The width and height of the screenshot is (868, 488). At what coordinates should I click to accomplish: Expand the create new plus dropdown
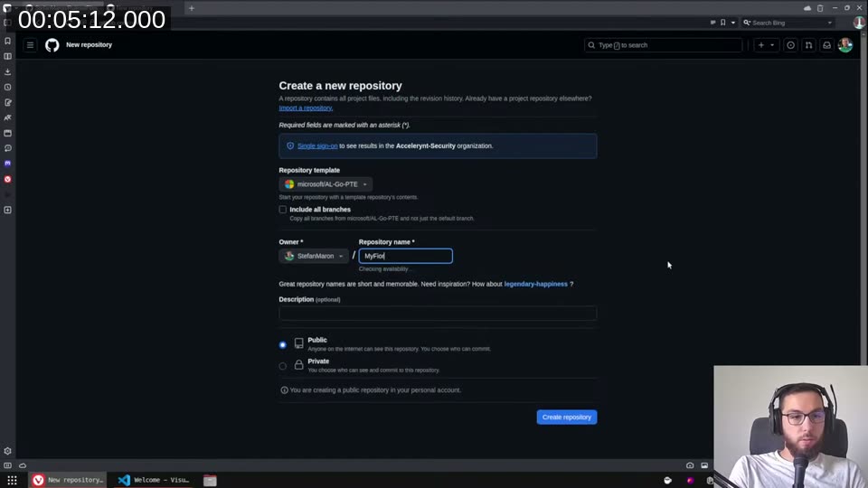click(x=767, y=45)
